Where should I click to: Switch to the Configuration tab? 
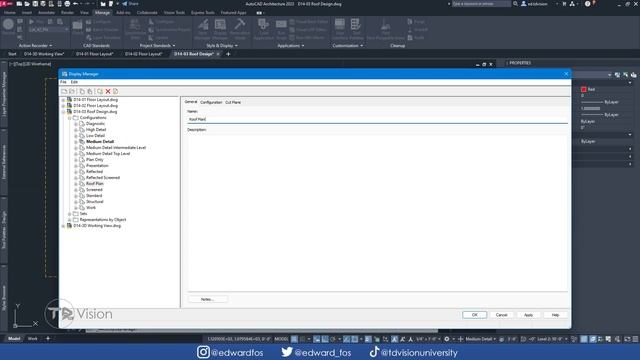click(x=211, y=102)
